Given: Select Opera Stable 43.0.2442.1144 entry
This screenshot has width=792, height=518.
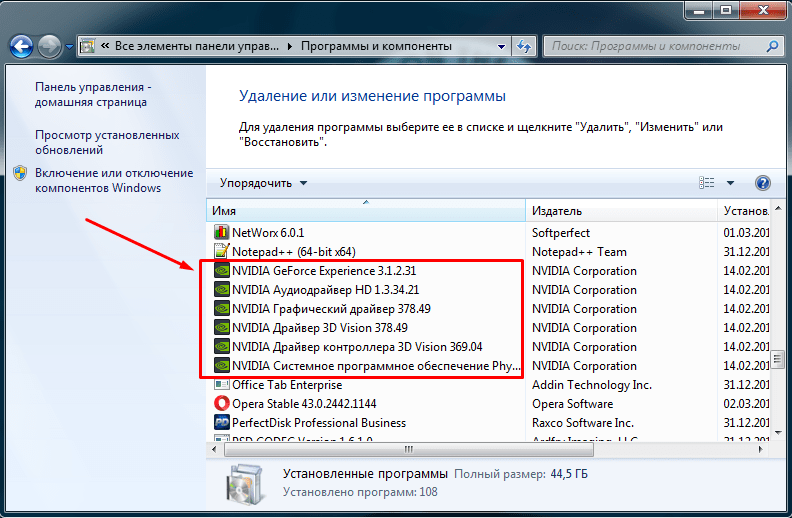Looking at the screenshot, I should click(x=304, y=404).
